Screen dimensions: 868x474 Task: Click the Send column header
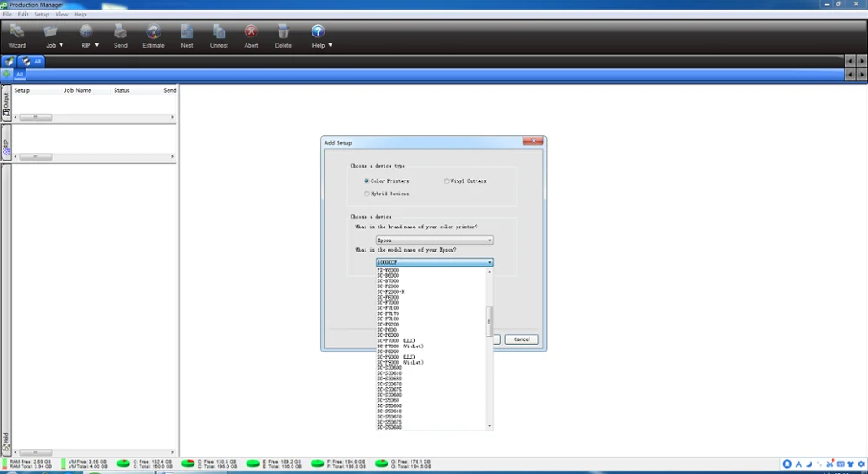pos(170,90)
